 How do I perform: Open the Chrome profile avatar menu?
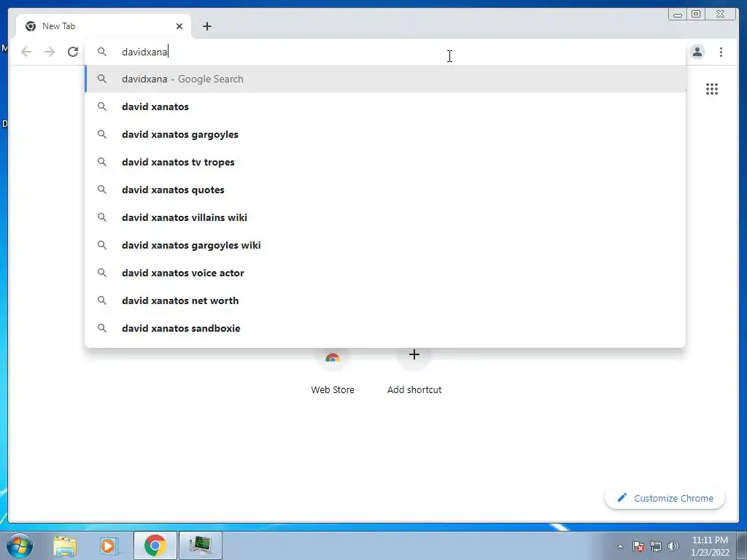697,52
